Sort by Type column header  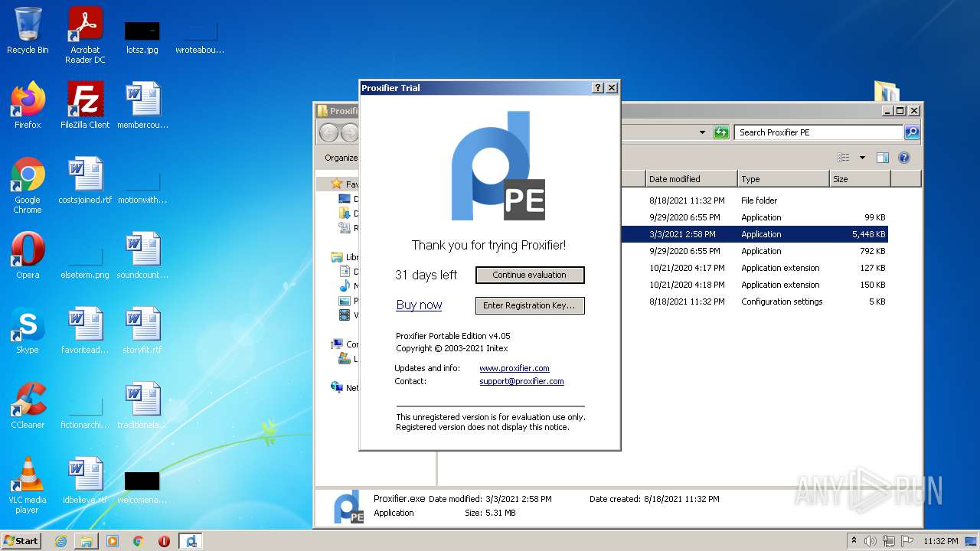[783, 179]
